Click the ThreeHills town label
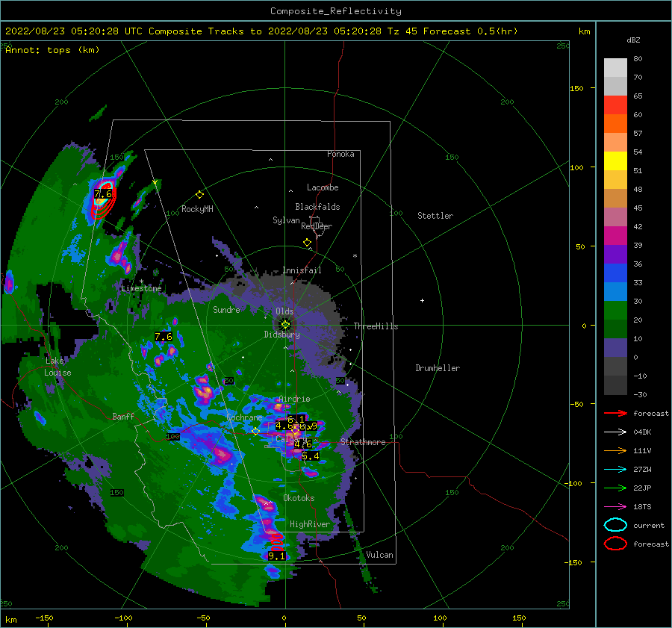 [376, 326]
